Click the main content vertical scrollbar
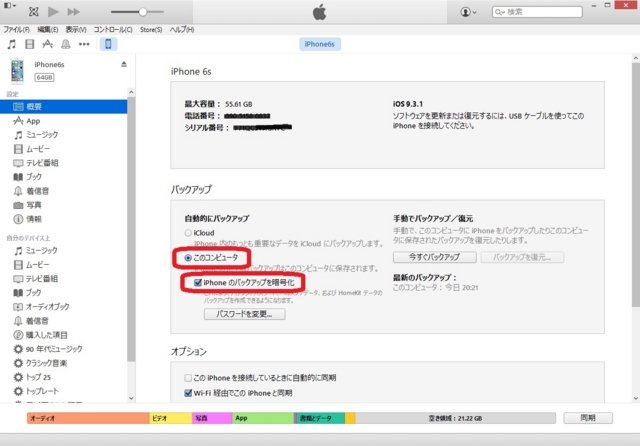 [x=636, y=184]
